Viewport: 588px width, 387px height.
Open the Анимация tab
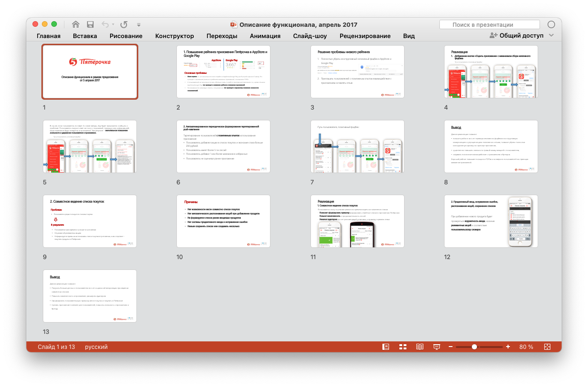[265, 36]
